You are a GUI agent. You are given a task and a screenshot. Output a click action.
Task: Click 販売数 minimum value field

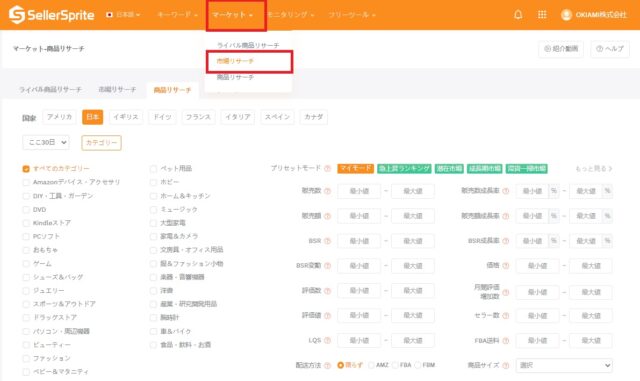359,191
